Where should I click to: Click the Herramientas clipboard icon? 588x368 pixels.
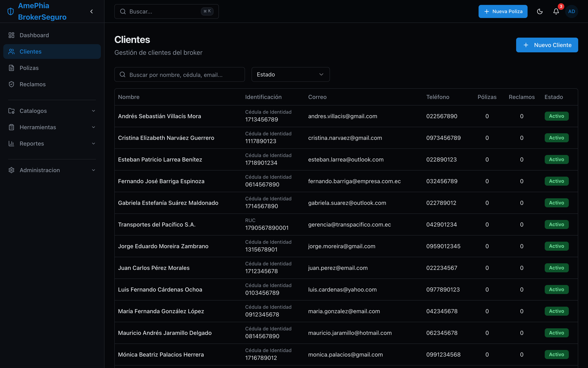point(11,127)
